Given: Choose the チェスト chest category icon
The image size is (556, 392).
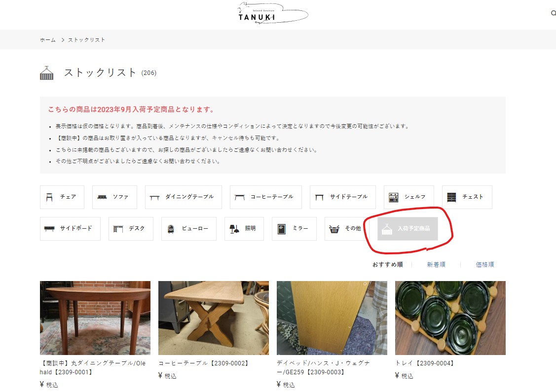Looking at the screenshot, I should tap(452, 197).
